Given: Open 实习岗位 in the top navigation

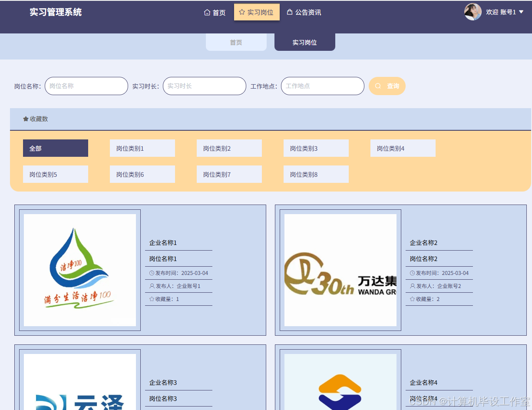Looking at the screenshot, I should click(257, 12).
